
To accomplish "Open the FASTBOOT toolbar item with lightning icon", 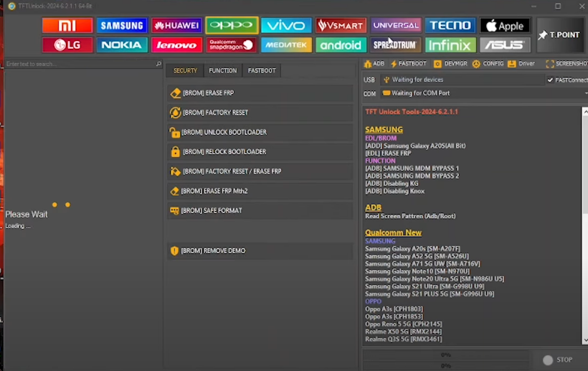I will (409, 64).
